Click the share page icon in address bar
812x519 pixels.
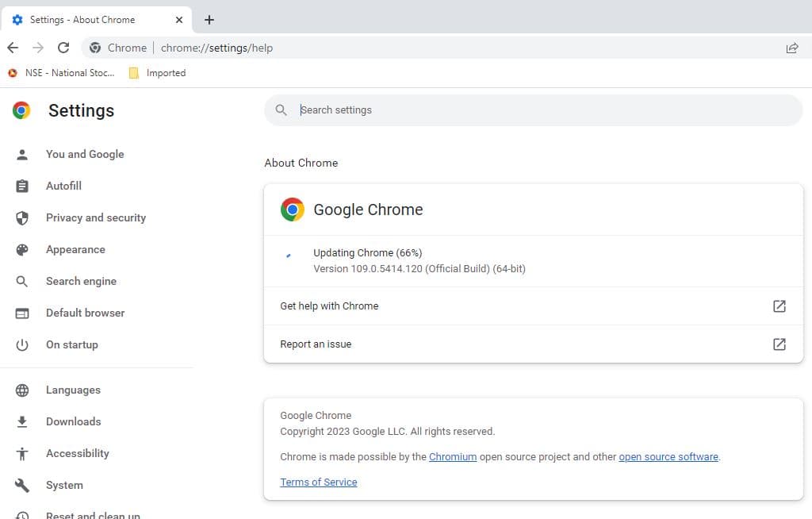791,48
